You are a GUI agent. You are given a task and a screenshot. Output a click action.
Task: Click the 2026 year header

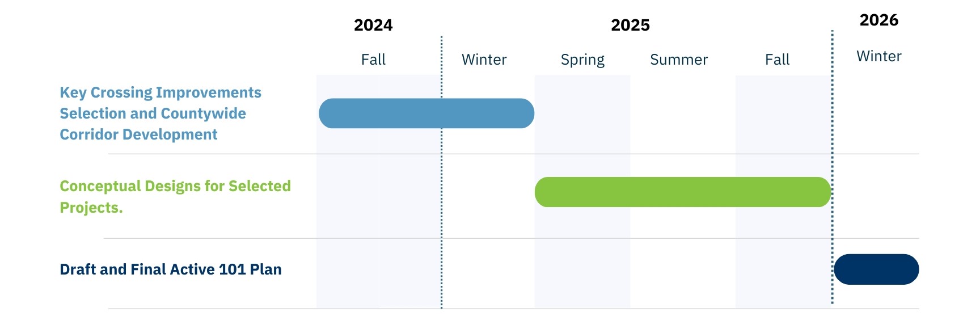(878, 20)
